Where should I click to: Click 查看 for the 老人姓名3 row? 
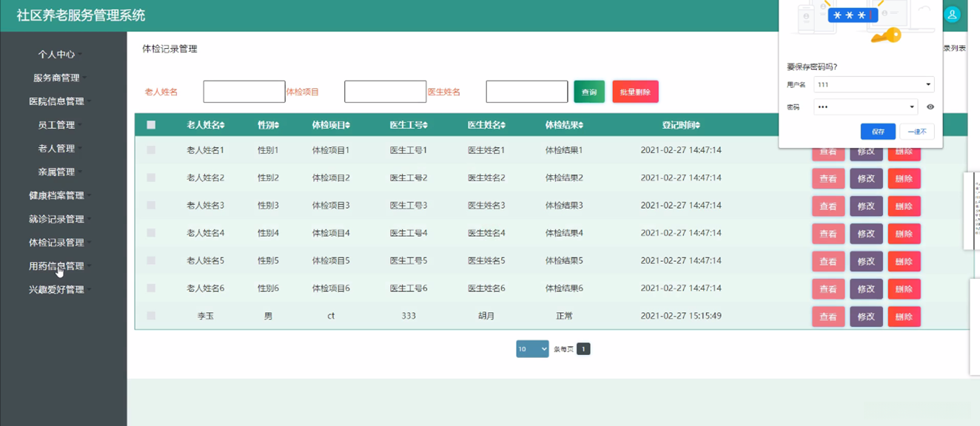[828, 206]
